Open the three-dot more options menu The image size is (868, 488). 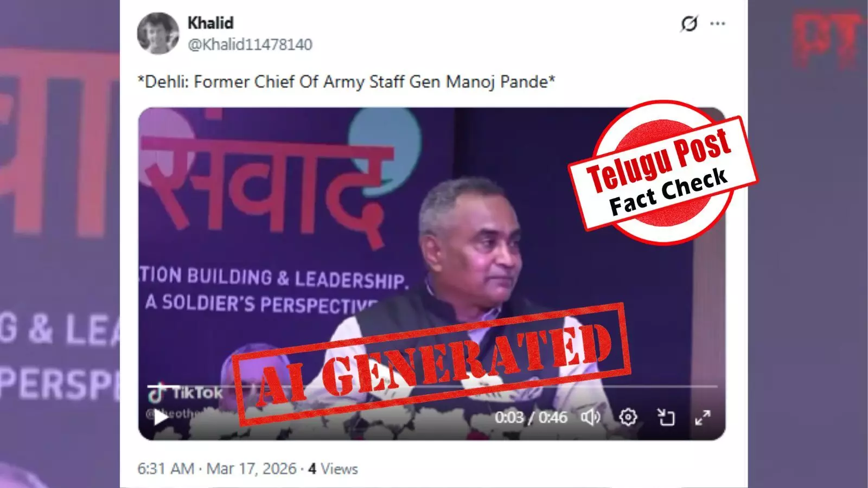[718, 24]
